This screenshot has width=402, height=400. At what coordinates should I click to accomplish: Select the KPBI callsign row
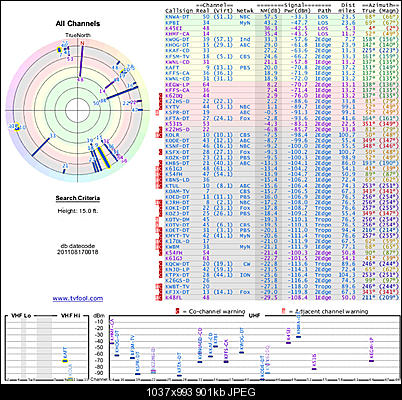[282, 23]
